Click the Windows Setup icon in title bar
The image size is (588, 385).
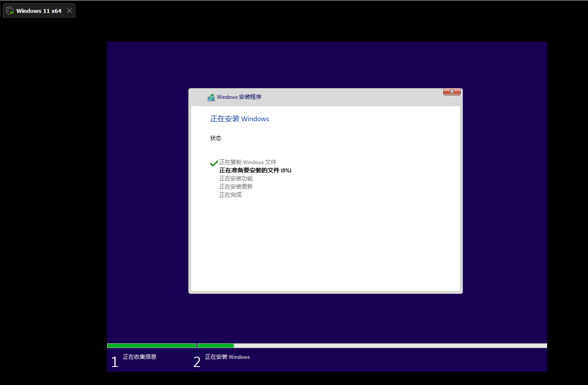(x=211, y=98)
